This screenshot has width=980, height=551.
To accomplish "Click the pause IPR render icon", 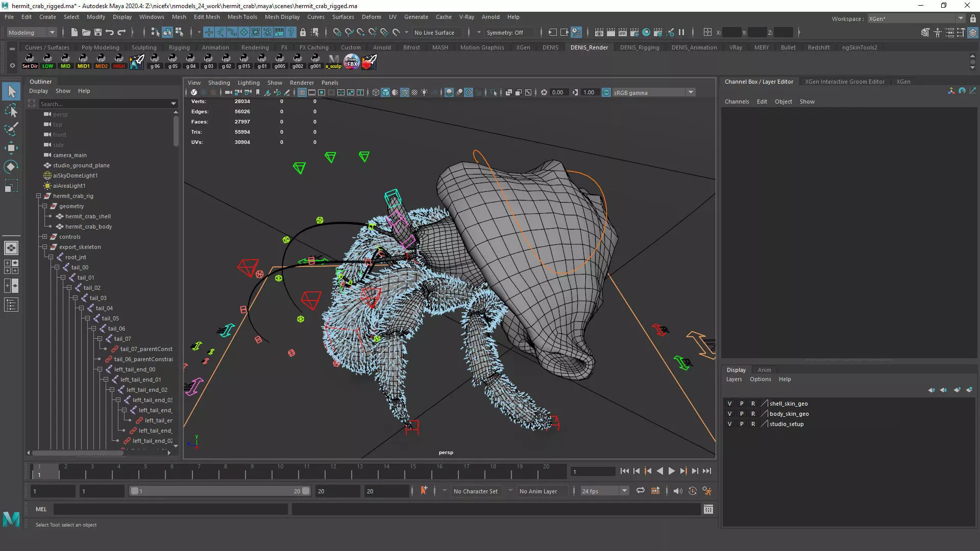I will click(681, 32).
